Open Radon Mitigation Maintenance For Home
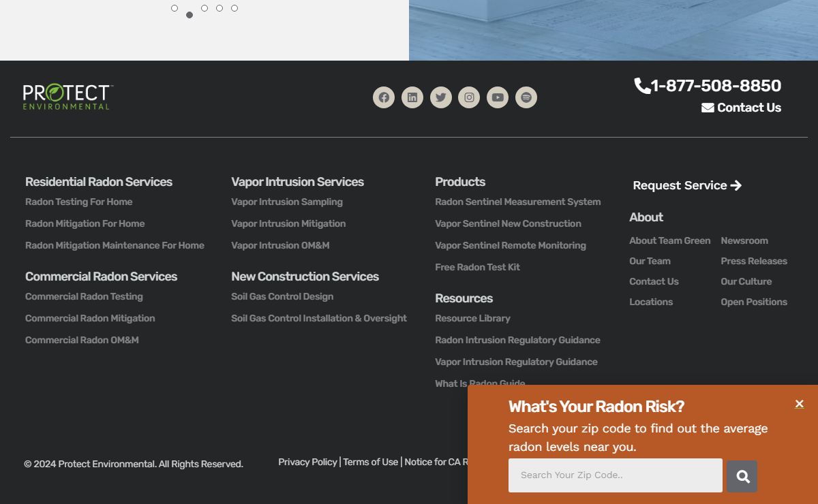The height and width of the screenshot is (504, 818). pos(115,245)
